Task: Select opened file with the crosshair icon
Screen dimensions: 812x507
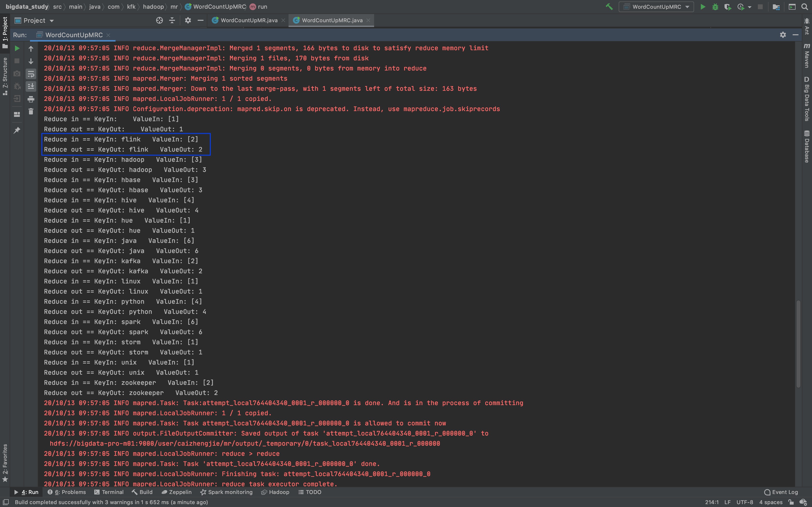Action: tap(159, 20)
